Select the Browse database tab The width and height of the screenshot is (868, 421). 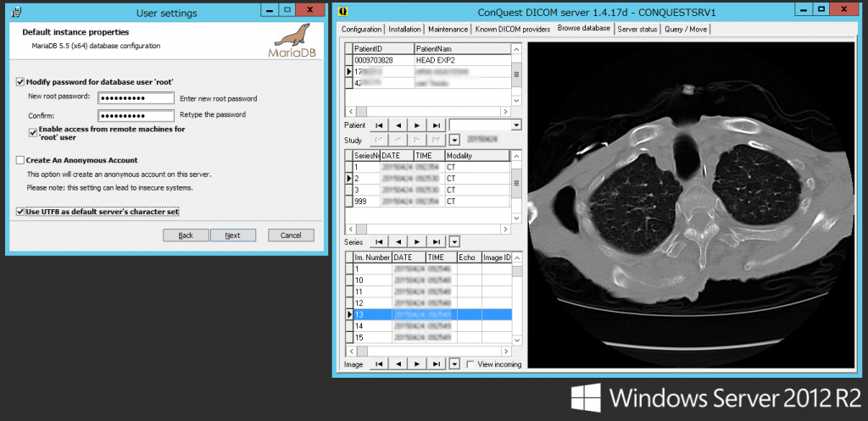[x=583, y=28]
